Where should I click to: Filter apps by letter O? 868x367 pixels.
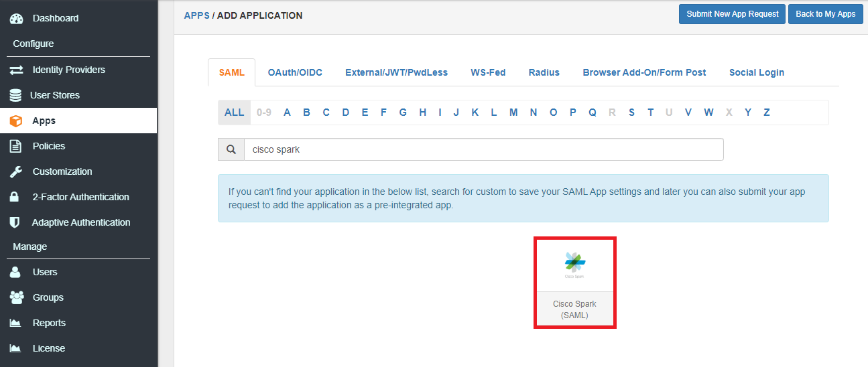pyautogui.click(x=554, y=113)
